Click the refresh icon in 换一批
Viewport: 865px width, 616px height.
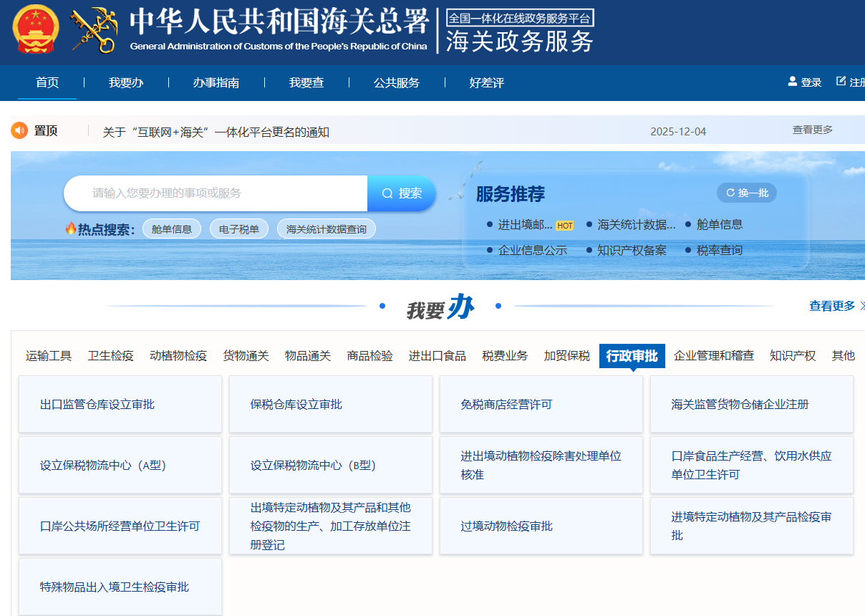pyautogui.click(x=730, y=193)
